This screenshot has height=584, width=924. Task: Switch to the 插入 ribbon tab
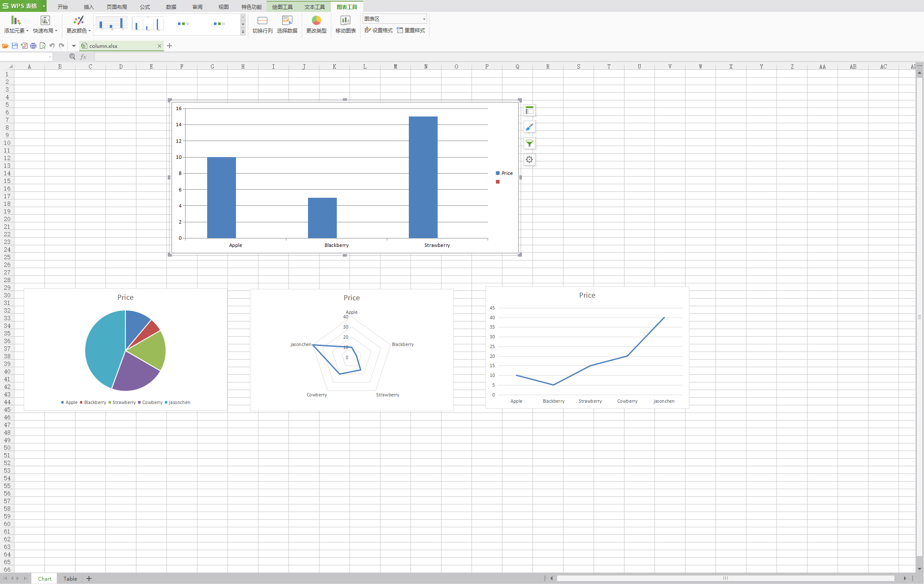coord(89,7)
